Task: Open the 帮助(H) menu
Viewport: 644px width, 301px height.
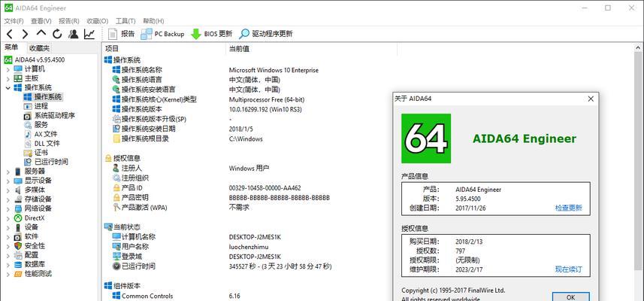Action: (x=153, y=20)
